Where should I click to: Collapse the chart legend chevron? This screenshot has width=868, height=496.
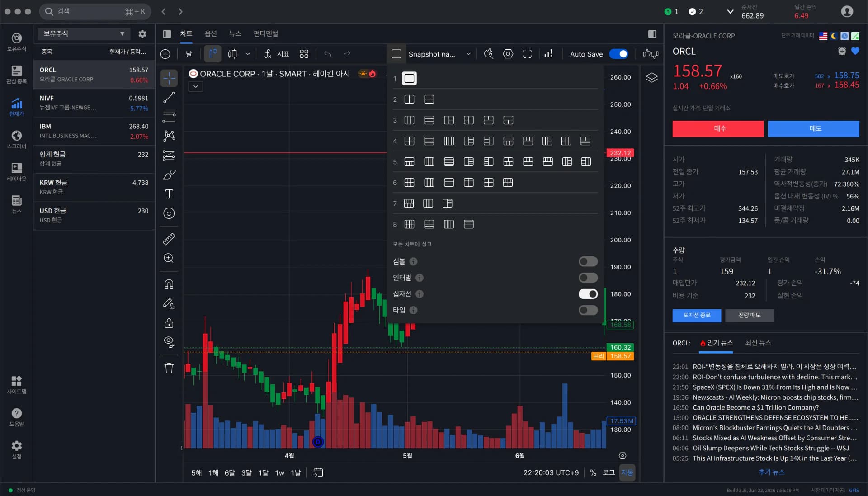(195, 86)
